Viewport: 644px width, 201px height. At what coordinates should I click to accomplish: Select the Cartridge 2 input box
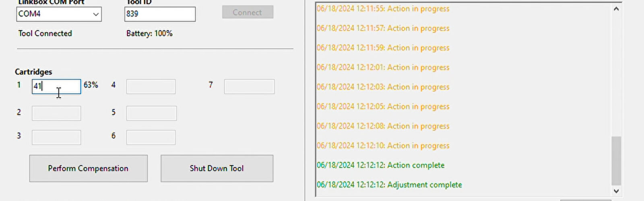[56, 113]
